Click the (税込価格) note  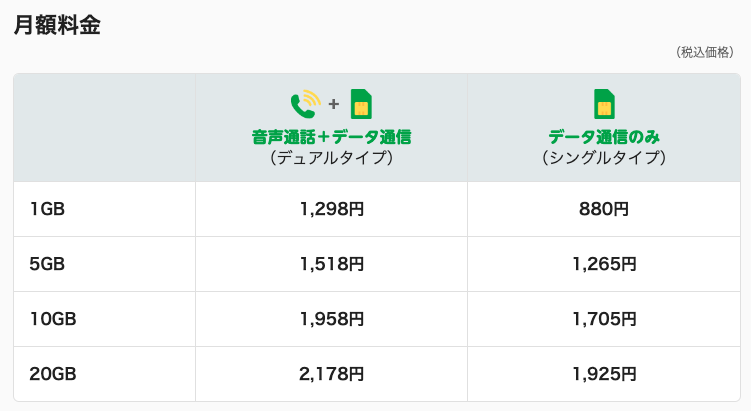point(705,52)
